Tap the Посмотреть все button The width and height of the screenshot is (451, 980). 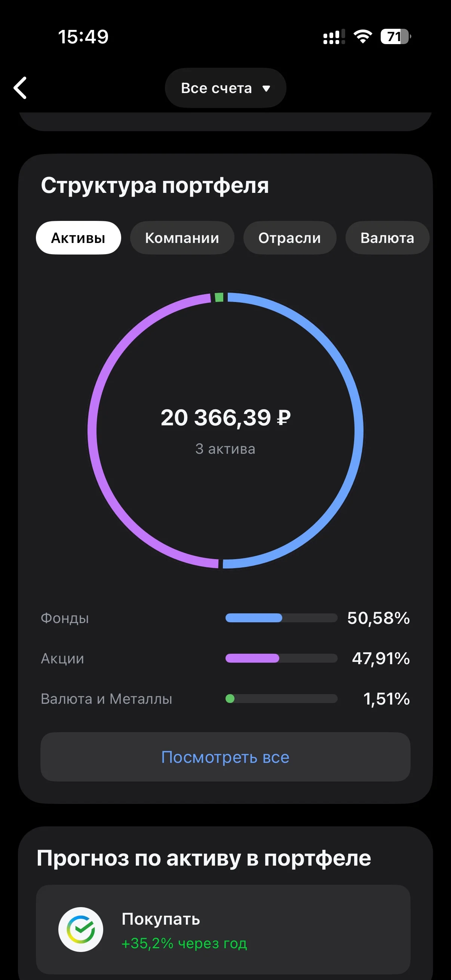click(x=225, y=757)
